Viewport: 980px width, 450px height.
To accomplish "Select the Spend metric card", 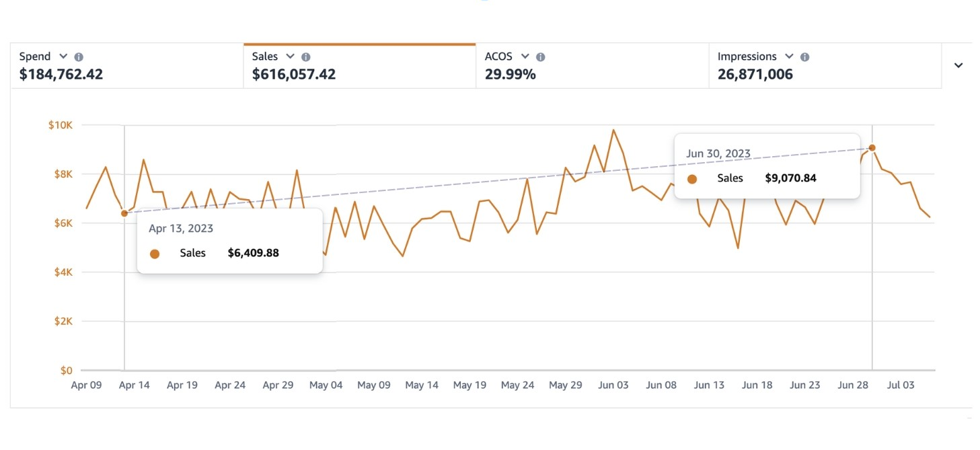I will pos(127,66).
